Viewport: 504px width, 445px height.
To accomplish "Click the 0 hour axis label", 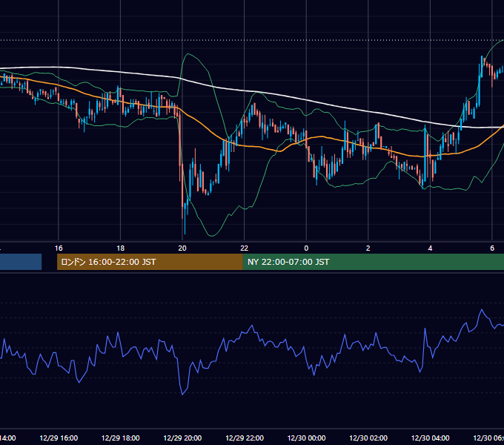I will [306, 248].
